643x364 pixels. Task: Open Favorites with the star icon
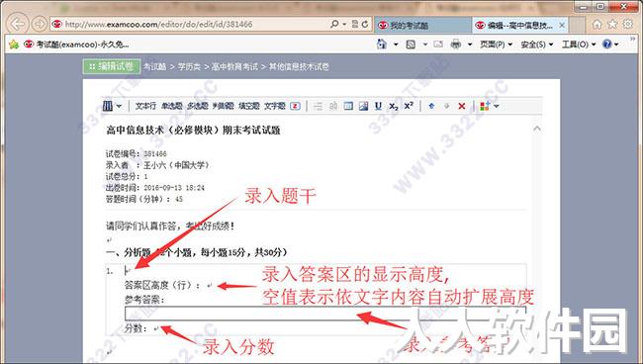click(x=612, y=24)
